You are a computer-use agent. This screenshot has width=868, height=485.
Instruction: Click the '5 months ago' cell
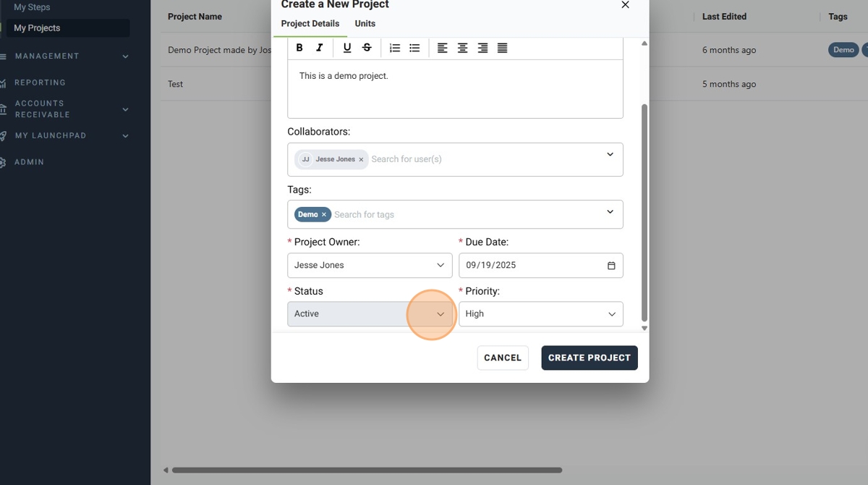point(729,84)
